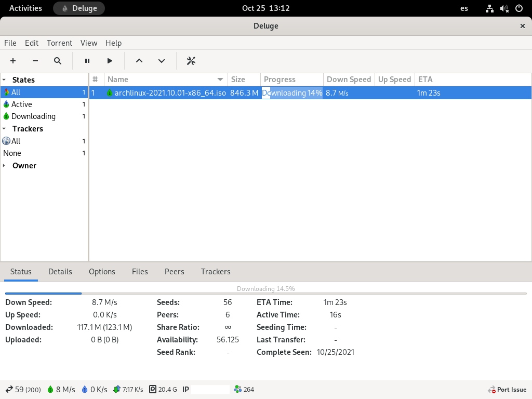The image size is (532, 399).
Task: Open the Activities overview
Action: click(x=25, y=8)
